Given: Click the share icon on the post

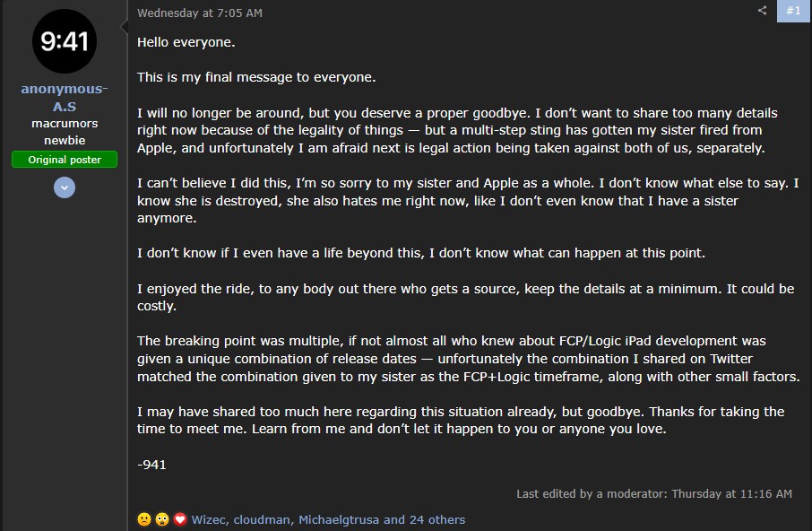Looking at the screenshot, I should 762,11.
